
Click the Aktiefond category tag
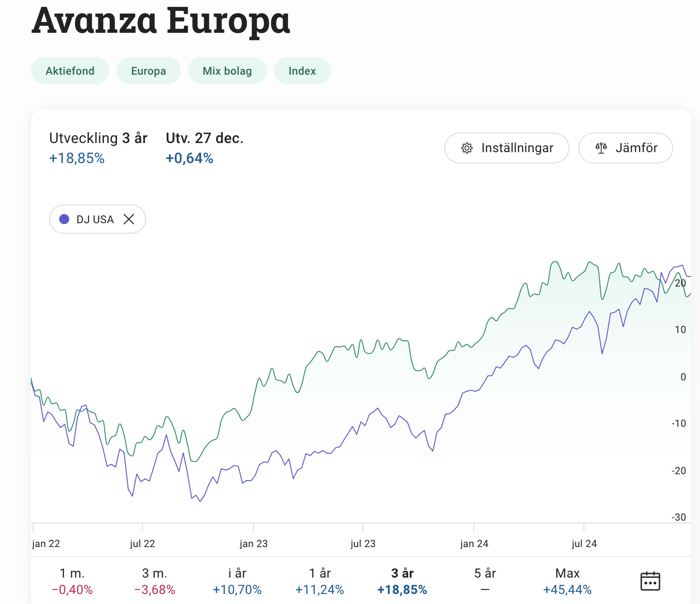pyautogui.click(x=70, y=71)
